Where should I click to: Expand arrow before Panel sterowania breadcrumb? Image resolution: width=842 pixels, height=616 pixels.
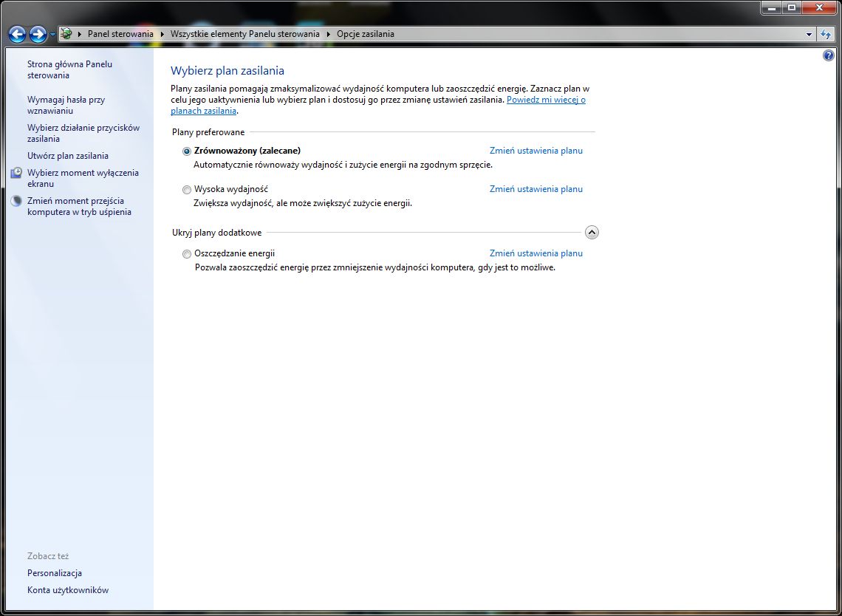click(x=80, y=34)
